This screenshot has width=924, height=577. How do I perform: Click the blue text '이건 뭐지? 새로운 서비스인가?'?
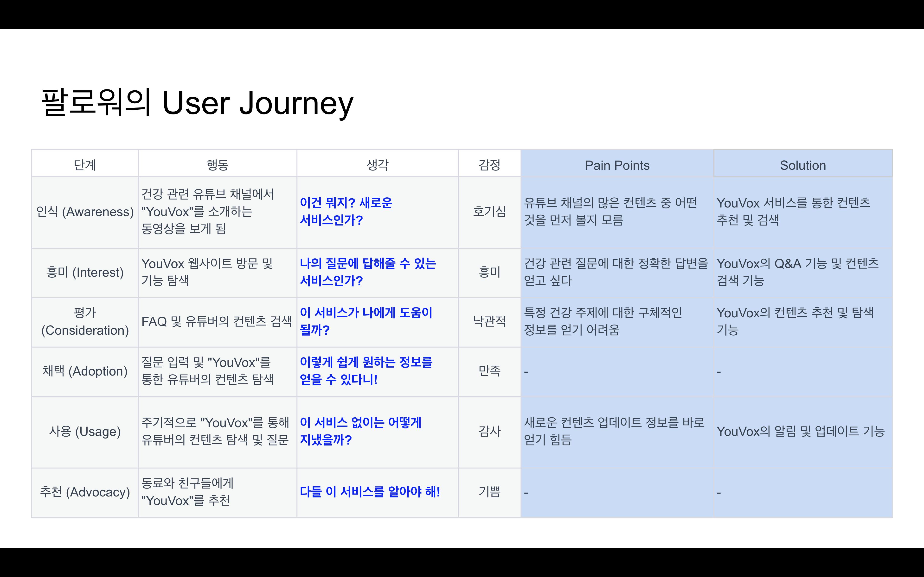[x=346, y=211]
